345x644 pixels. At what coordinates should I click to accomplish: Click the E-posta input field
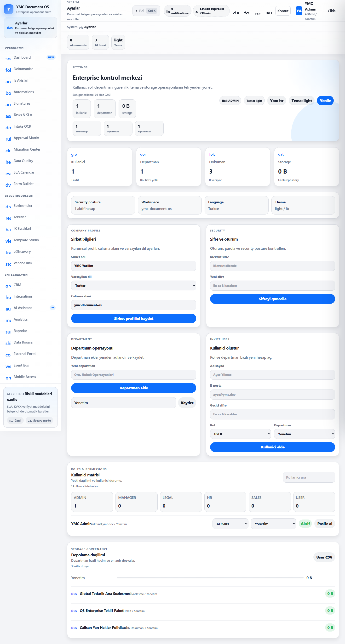272,395
